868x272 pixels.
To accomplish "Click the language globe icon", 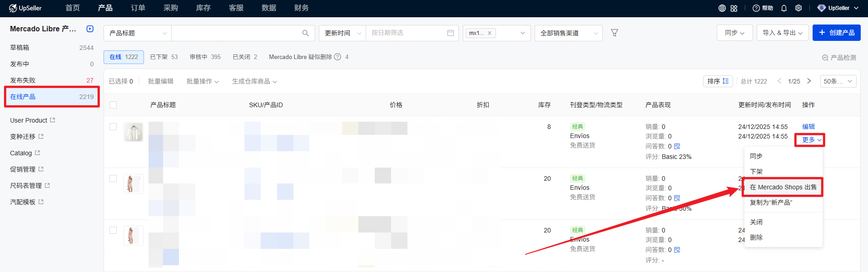I will [722, 8].
